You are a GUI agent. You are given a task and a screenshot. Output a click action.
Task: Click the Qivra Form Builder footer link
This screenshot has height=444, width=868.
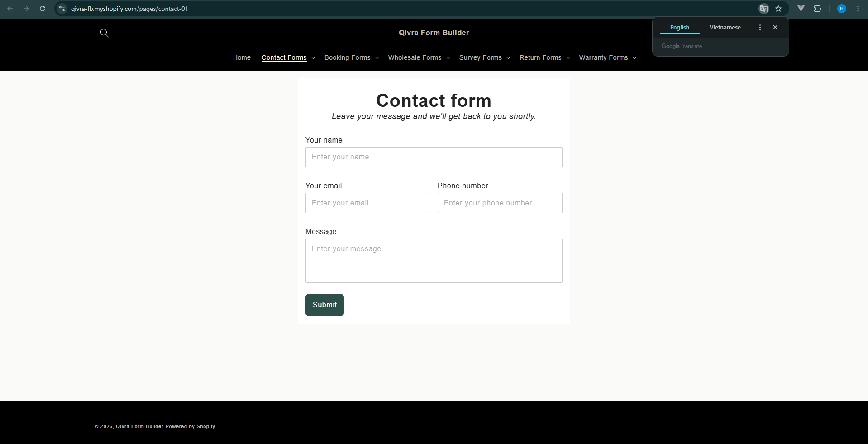[x=139, y=426]
